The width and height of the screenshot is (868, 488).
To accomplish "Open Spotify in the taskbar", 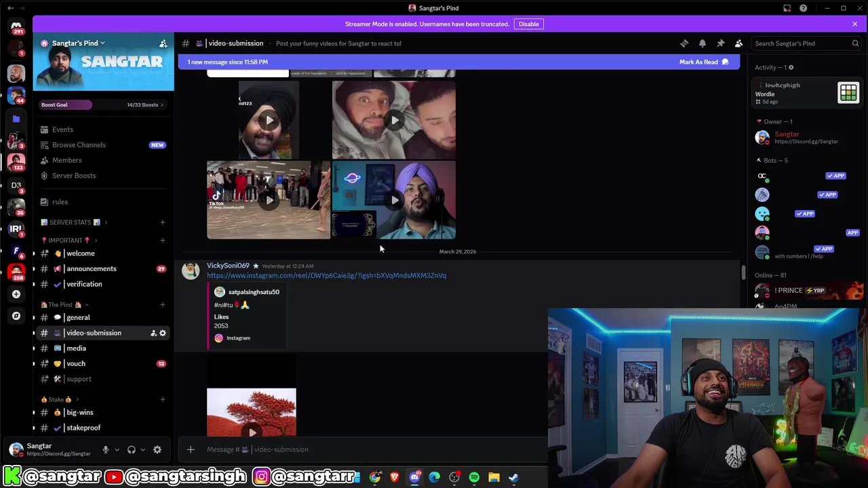I will tap(474, 478).
